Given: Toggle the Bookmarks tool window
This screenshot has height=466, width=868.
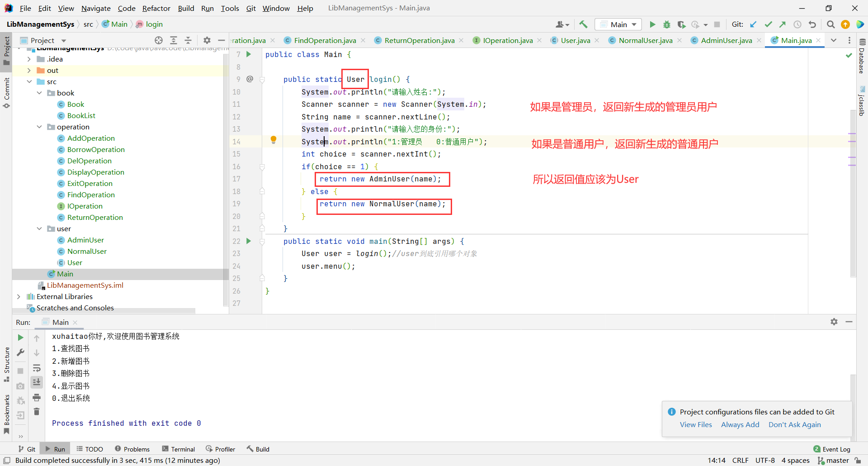Looking at the screenshot, I should point(6,414).
